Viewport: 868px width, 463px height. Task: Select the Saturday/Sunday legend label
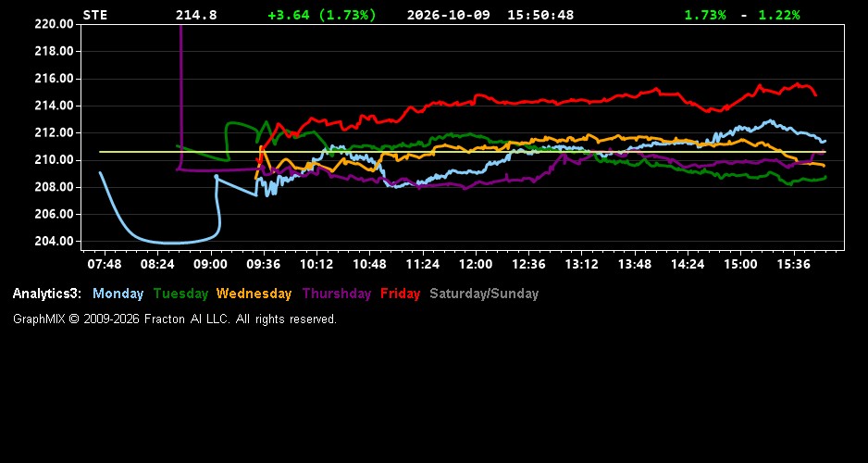[484, 294]
